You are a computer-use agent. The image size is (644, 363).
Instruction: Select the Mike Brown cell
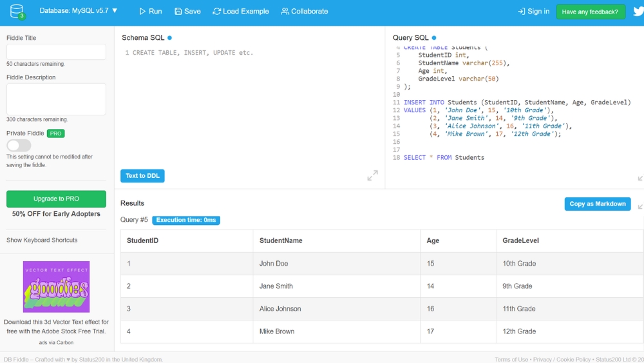tap(336, 331)
